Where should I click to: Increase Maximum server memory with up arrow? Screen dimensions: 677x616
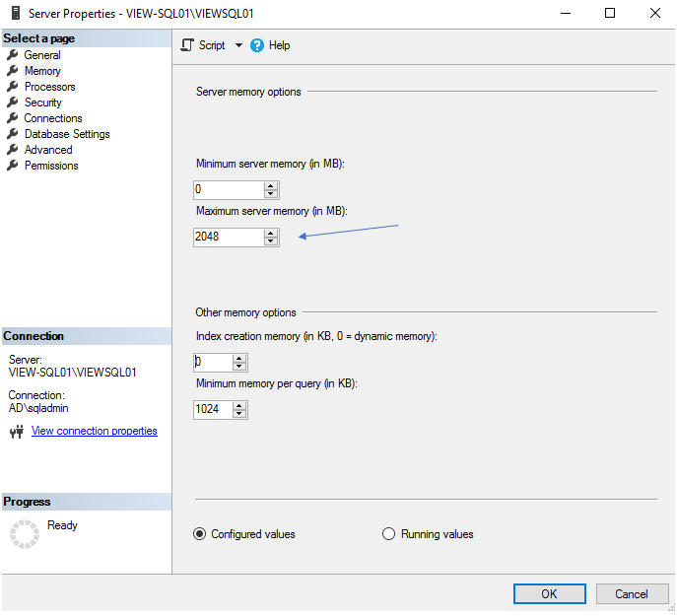click(271, 233)
